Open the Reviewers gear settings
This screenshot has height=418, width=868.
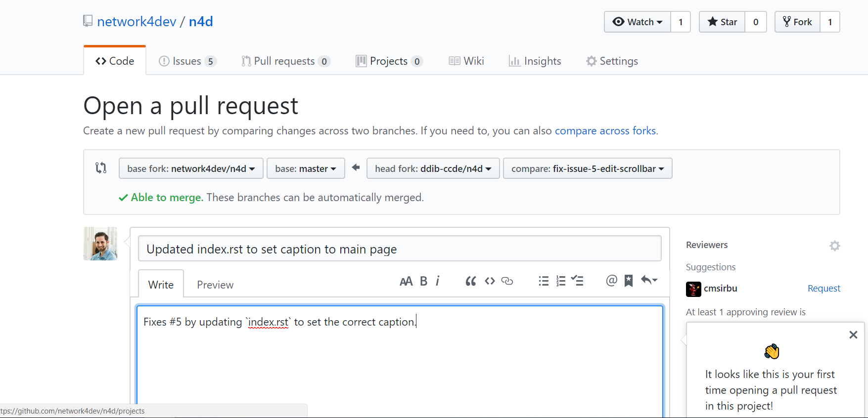[x=835, y=246]
